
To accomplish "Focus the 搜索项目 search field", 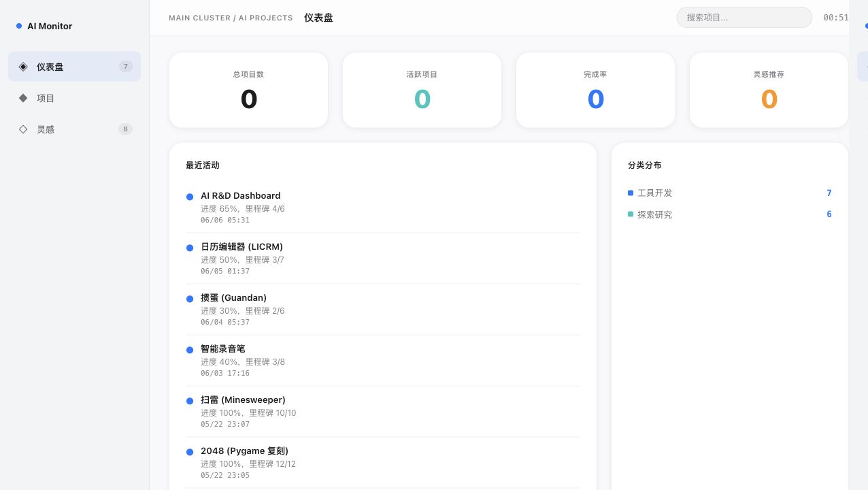I will pyautogui.click(x=744, y=17).
